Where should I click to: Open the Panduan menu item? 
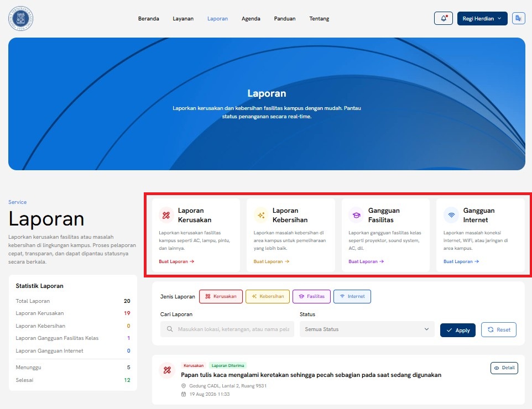pyautogui.click(x=285, y=19)
